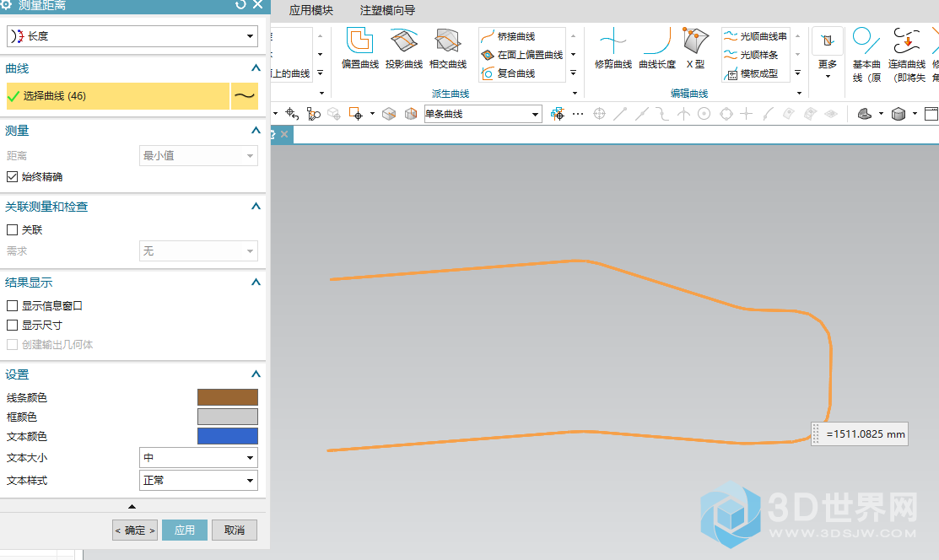Open the 编辑曲线 group options arrow
Image resolution: width=939 pixels, height=560 pixels.
coord(800,94)
